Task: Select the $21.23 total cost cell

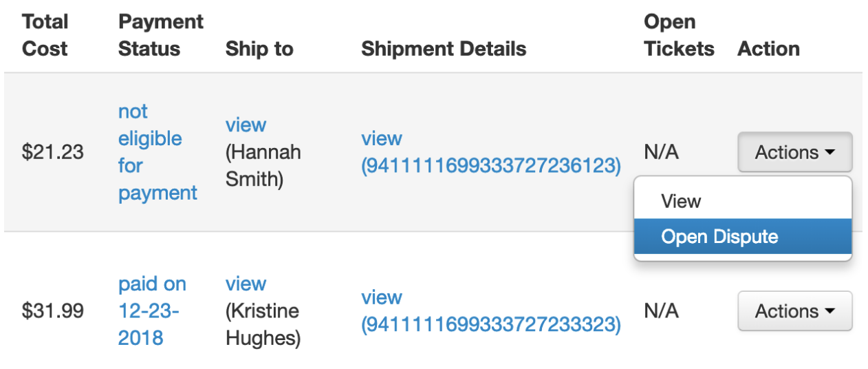Action: click(x=53, y=153)
